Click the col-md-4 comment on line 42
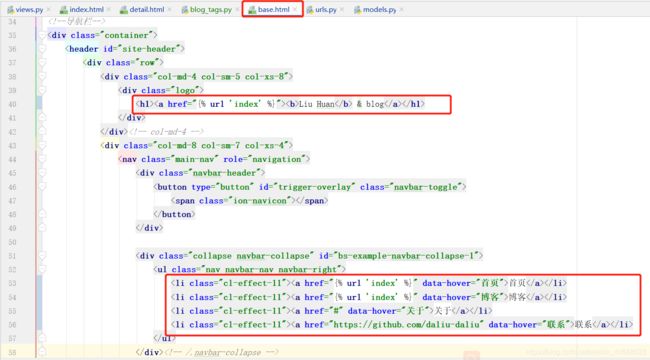Viewport: 650px width, 360px height. click(x=166, y=132)
